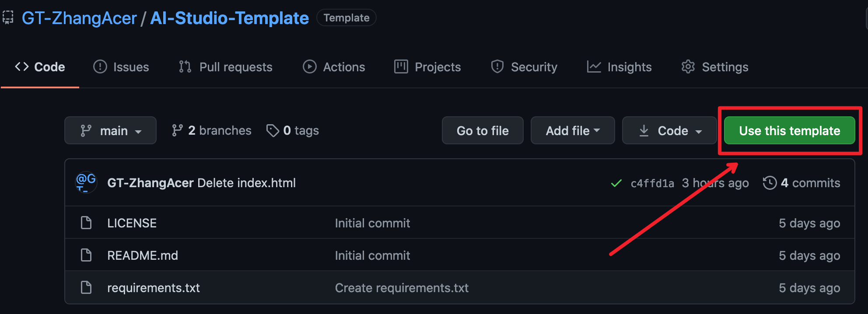
Task: Click the 3 hours ago timestamp
Action: click(x=715, y=183)
